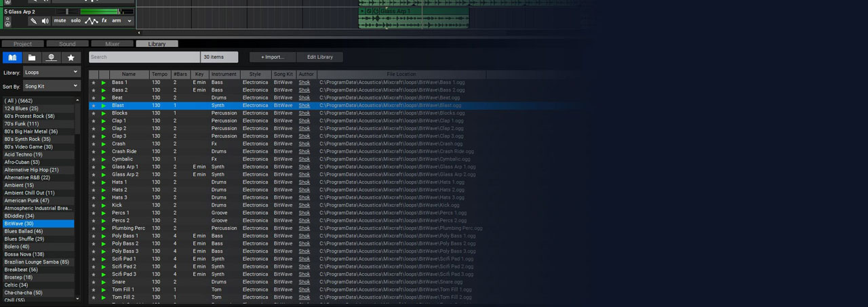Viewport: 868px width, 307px height.
Task: Solo the Glass Arp 2 track
Action: click(76, 21)
